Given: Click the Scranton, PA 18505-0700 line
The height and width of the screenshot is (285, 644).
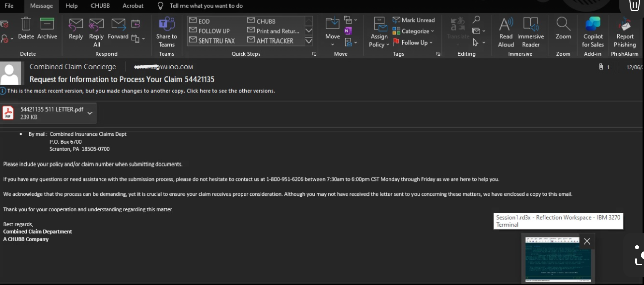Looking at the screenshot, I should (x=79, y=149).
